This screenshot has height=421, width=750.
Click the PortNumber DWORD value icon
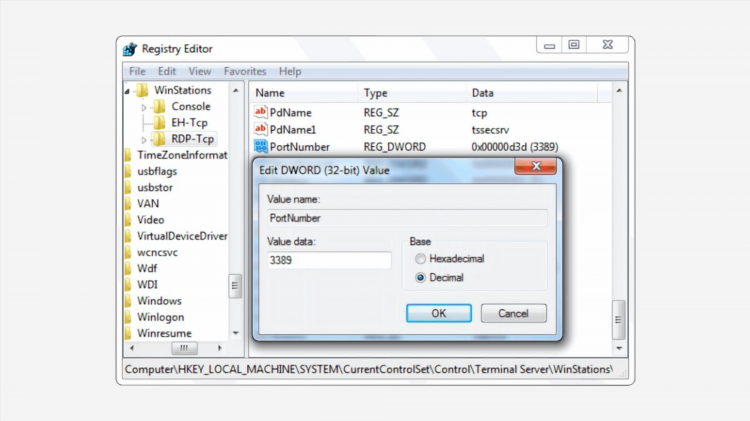click(x=260, y=146)
